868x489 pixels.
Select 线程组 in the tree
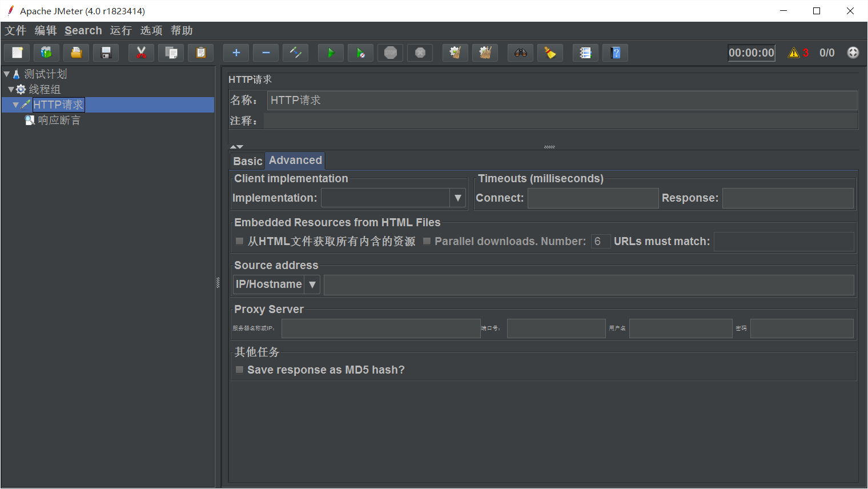(x=45, y=89)
